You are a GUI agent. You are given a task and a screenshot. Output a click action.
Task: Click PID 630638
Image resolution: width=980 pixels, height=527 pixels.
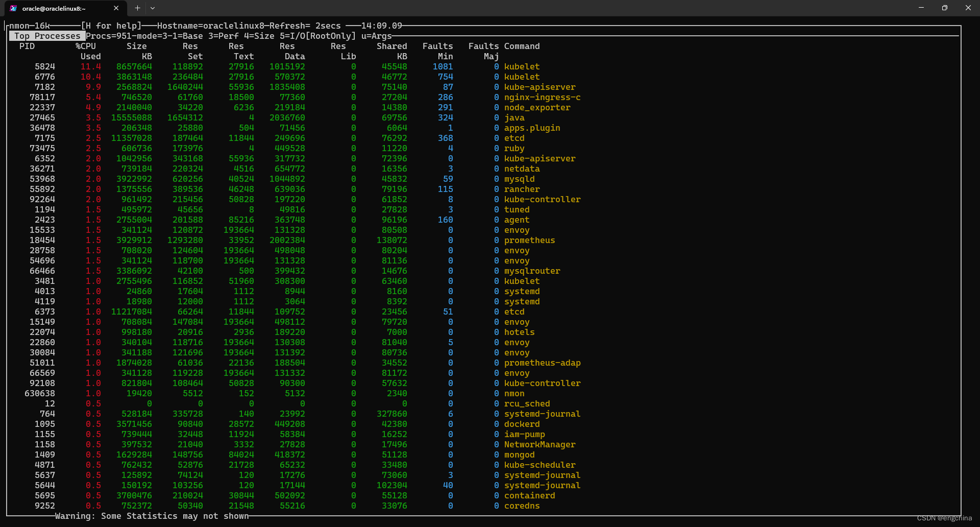pos(40,393)
